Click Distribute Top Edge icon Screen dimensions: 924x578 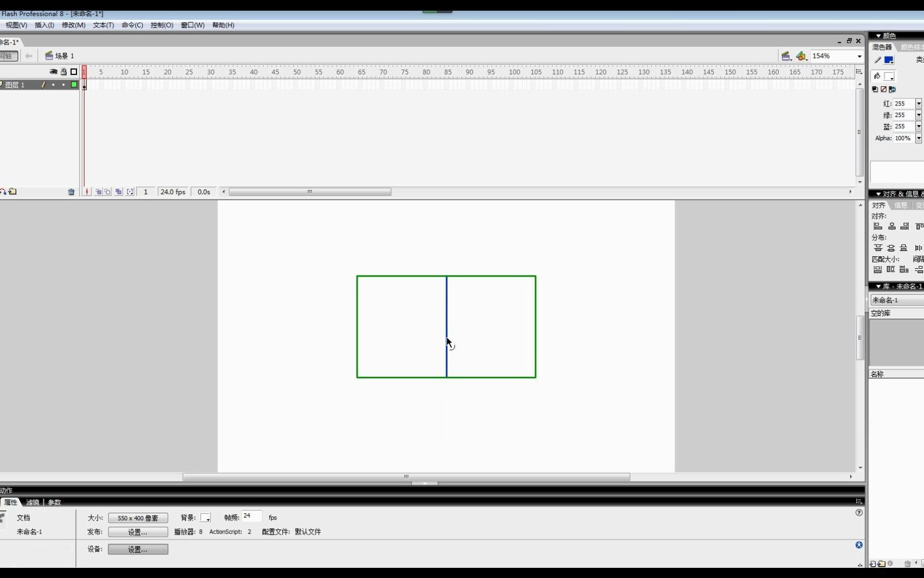[878, 248]
